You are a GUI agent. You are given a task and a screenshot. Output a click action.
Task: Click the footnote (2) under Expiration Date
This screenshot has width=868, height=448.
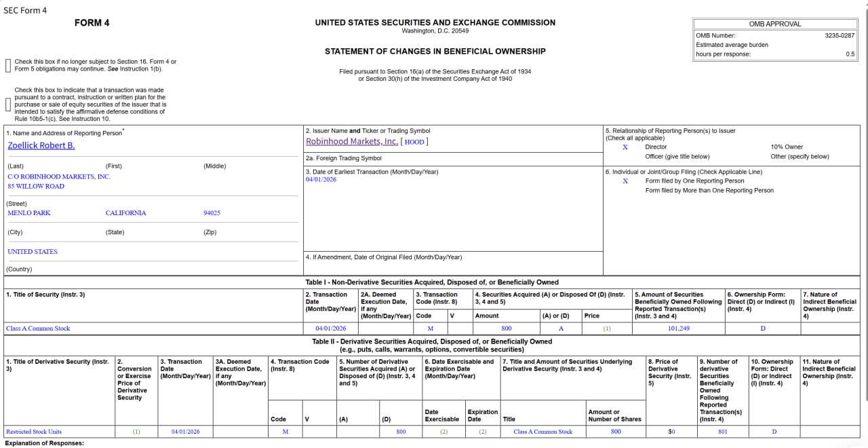coord(483,432)
